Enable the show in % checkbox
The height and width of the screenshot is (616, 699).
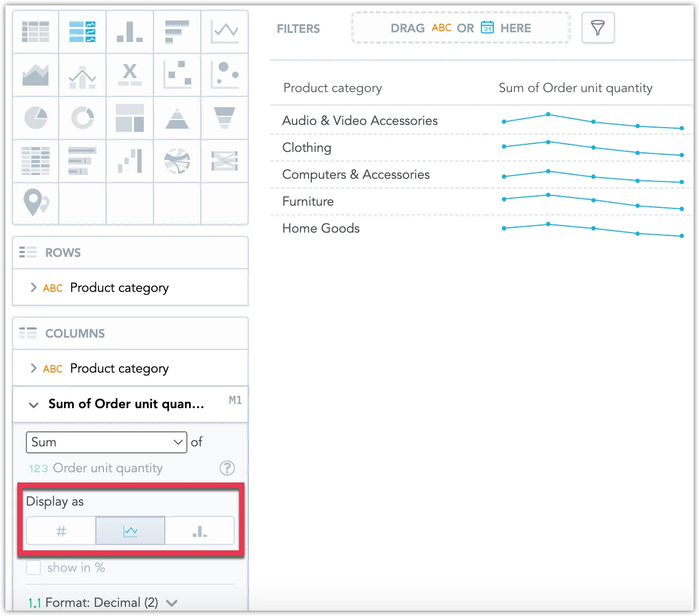tap(33, 567)
